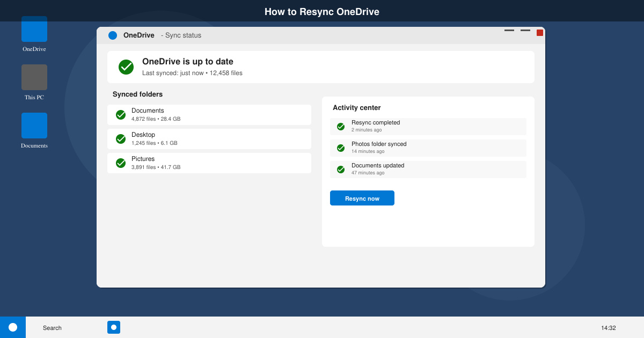Click the Resync completed activity entry

point(428,127)
